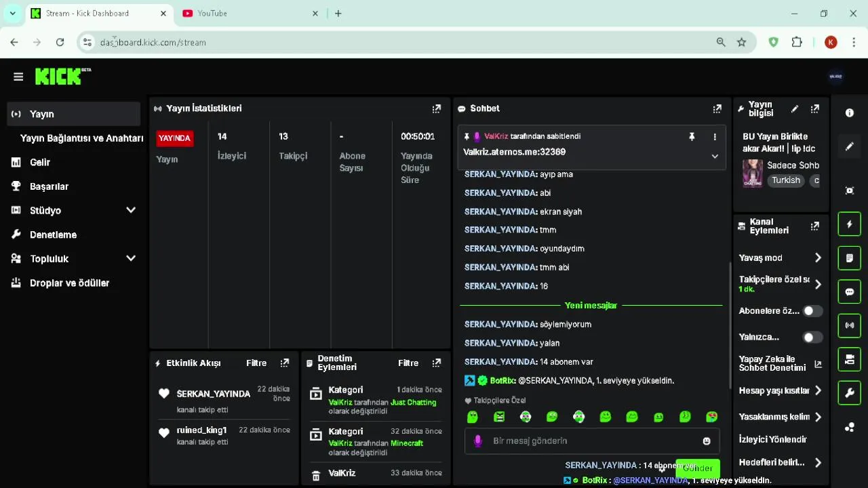Pop out the Sohbet chat panel
The width and height of the screenshot is (868, 488).
(x=717, y=108)
